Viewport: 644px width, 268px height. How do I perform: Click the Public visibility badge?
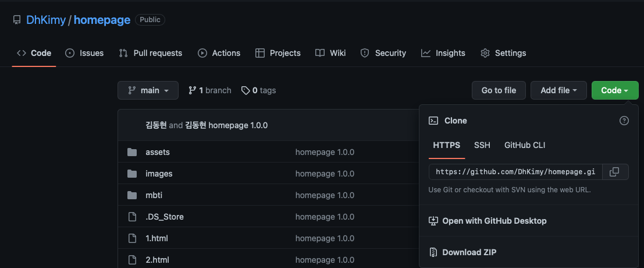pos(150,20)
